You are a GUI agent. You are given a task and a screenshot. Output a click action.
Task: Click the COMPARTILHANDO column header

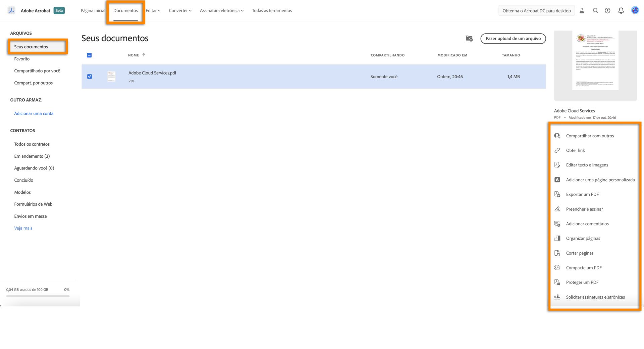(388, 55)
